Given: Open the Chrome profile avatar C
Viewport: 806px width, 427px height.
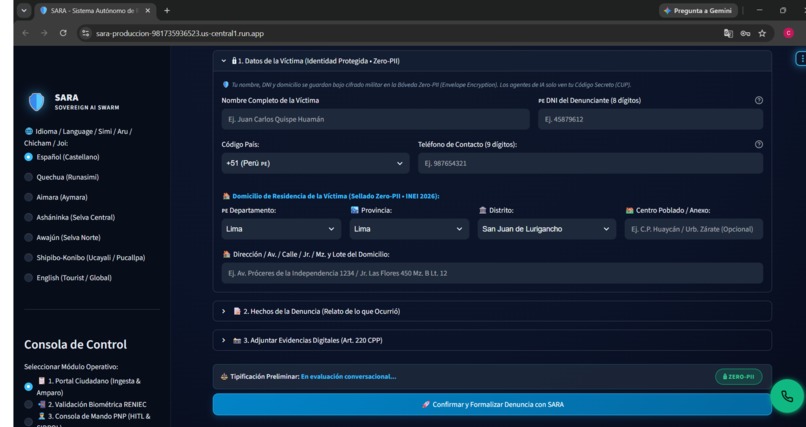Looking at the screenshot, I should tap(789, 33).
